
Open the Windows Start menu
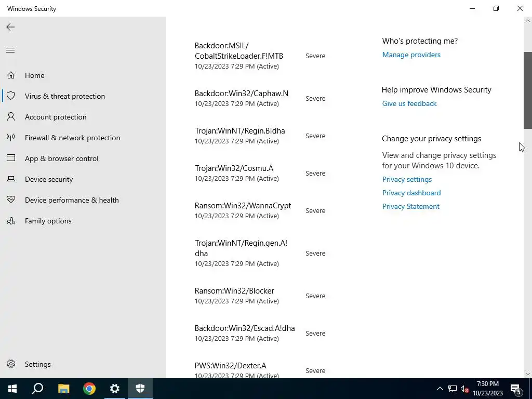[x=12, y=389]
